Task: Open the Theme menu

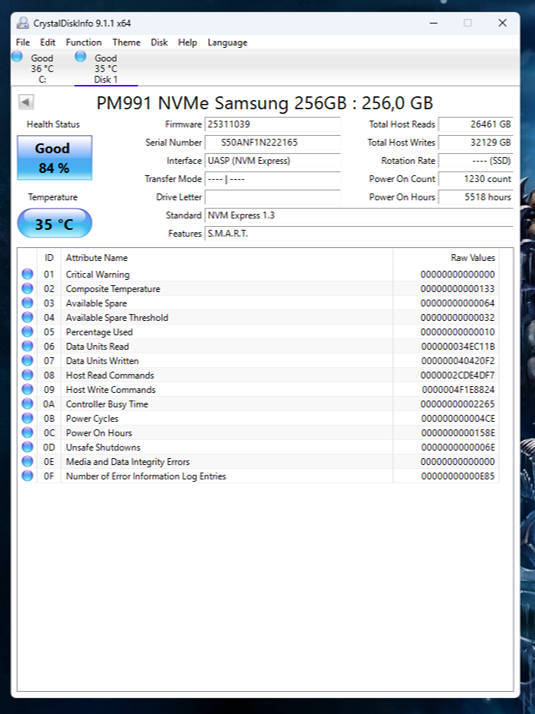Action: point(127,42)
